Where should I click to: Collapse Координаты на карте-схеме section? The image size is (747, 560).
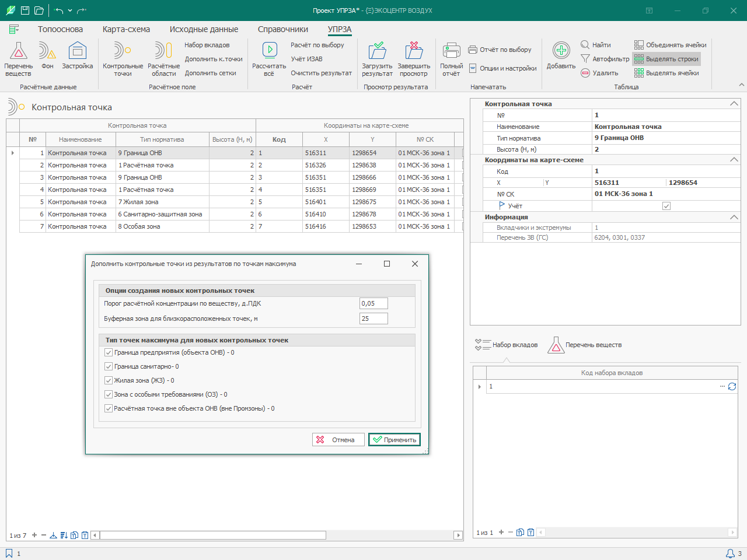[x=734, y=160]
